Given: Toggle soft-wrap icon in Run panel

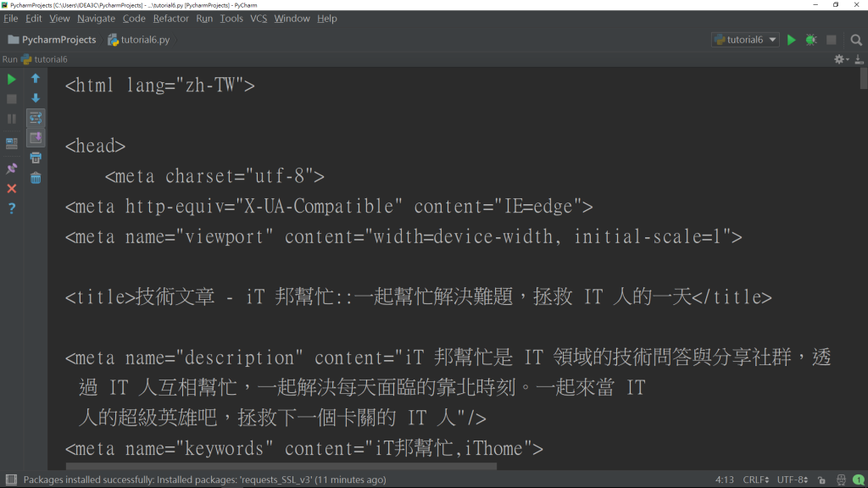Looking at the screenshot, I should [x=36, y=118].
